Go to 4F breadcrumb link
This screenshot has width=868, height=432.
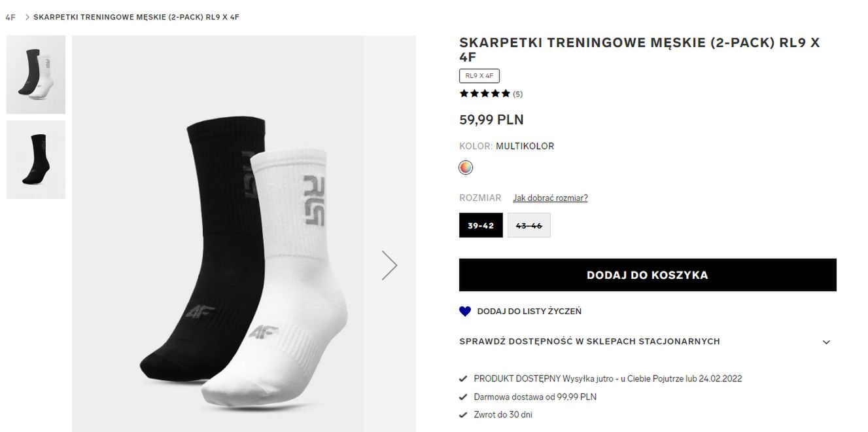pos(10,17)
